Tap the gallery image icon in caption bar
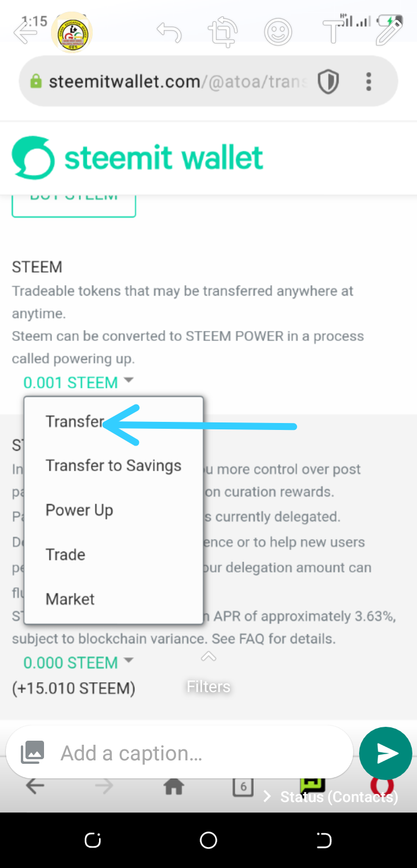The height and width of the screenshot is (868, 417). 32,753
